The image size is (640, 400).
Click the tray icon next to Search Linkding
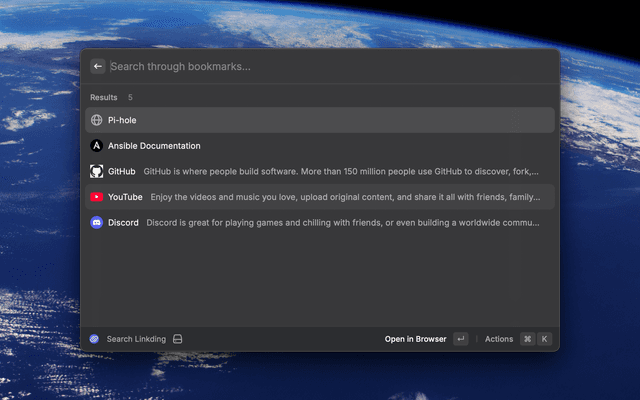(177, 339)
